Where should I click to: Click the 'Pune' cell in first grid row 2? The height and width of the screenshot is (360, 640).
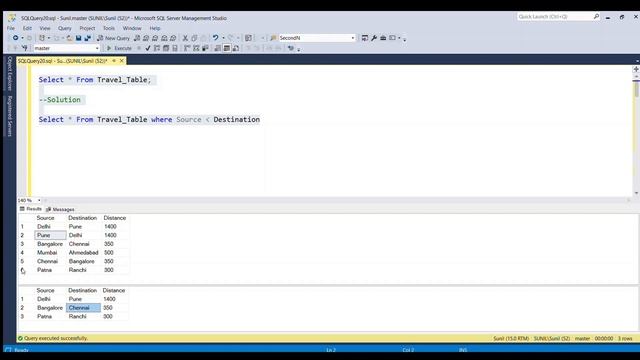click(51, 236)
